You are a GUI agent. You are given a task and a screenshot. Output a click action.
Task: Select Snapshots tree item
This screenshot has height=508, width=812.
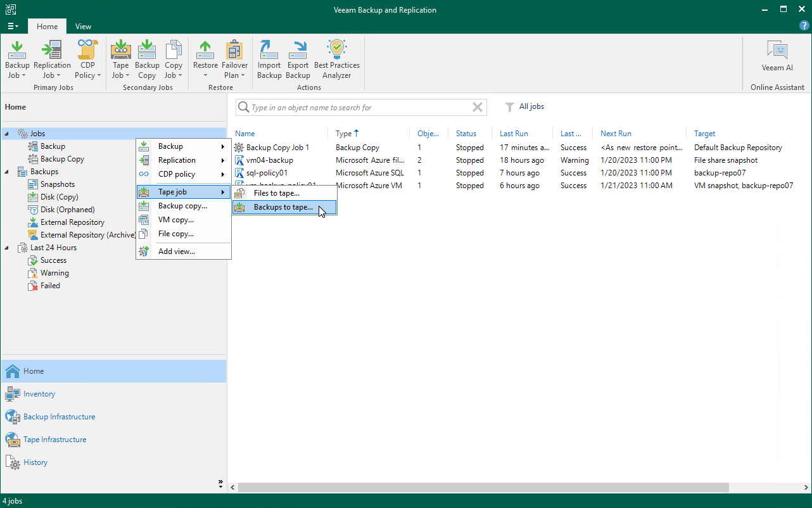(58, 184)
